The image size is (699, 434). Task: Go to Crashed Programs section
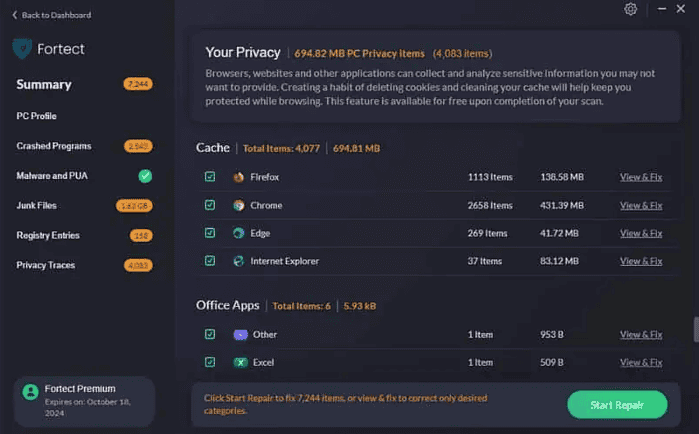54,146
